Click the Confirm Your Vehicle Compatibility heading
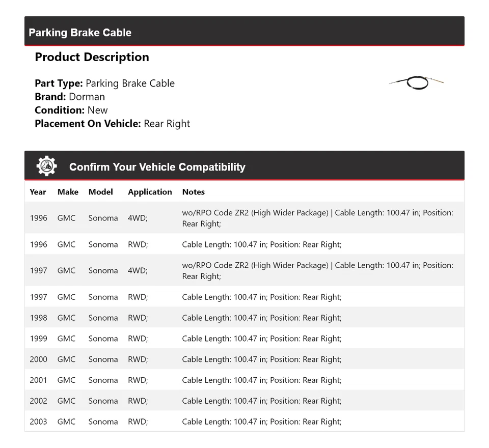Viewport: 489px width, 448px height. [x=157, y=167]
